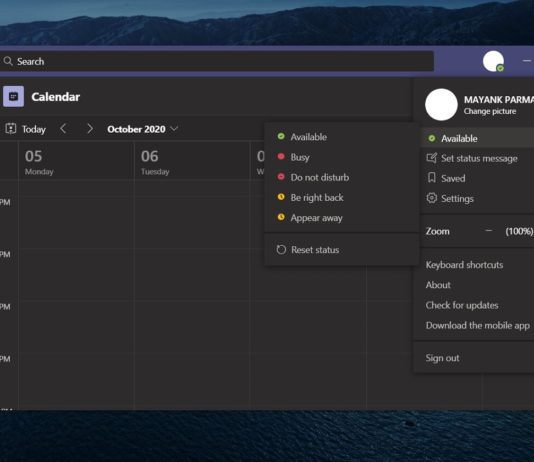Select Available in status list
This screenshot has height=462, width=534.
point(342,137)
